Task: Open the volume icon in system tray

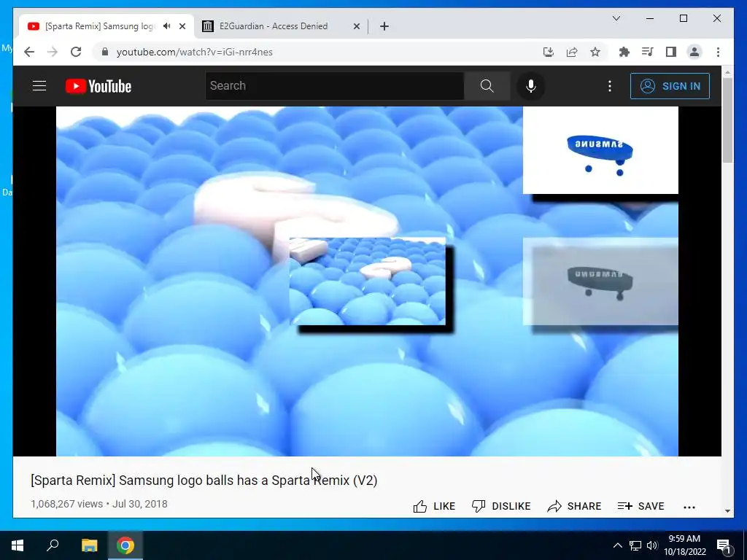Action: coord(652,545)
